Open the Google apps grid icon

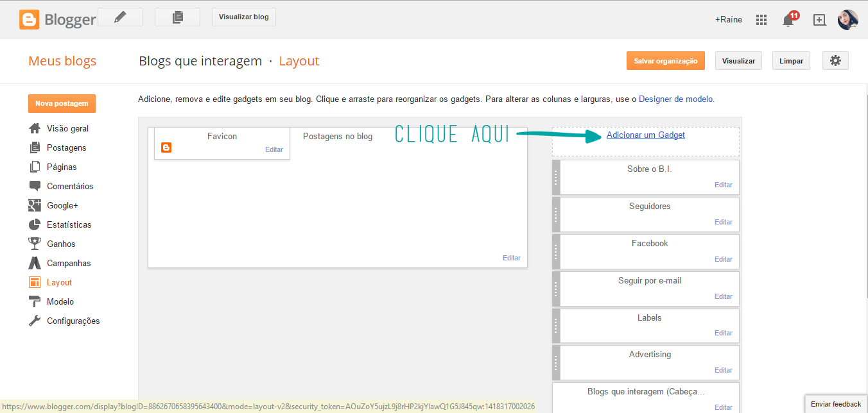tap(761, 19)
